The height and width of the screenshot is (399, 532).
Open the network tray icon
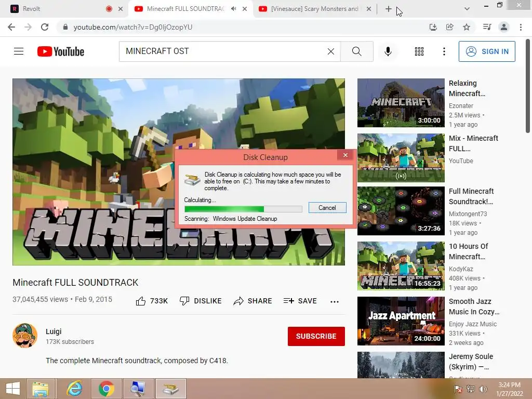(x=471, y=389)
